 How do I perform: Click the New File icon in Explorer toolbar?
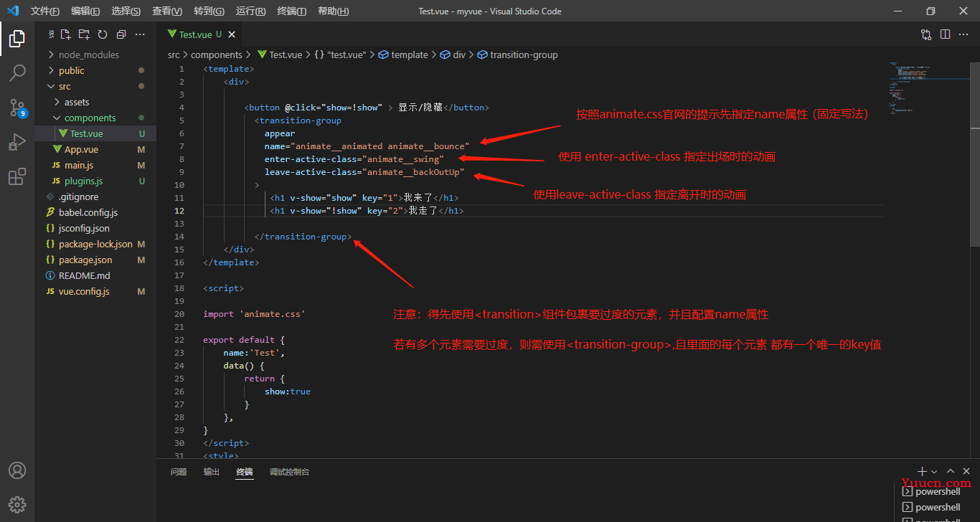(66, 34)
